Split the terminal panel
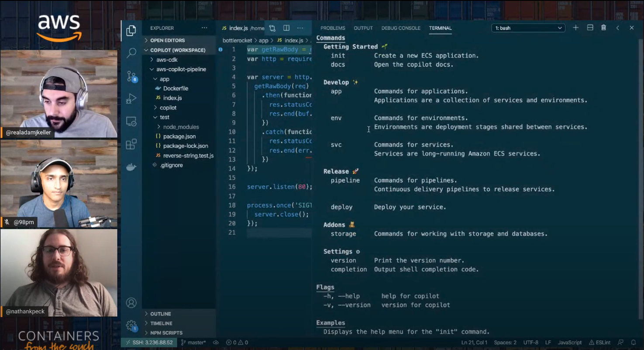Screen dimensions: 644x350 point(590,28)
